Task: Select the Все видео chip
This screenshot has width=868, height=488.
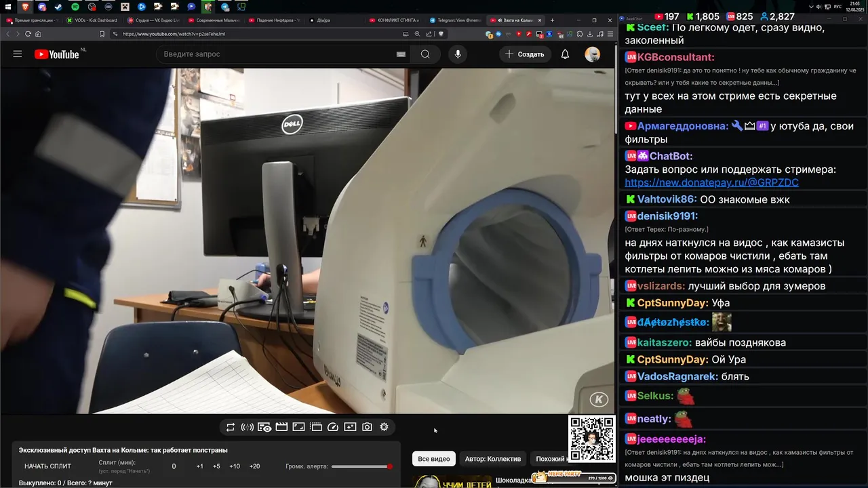Action: tap(434, 459)
